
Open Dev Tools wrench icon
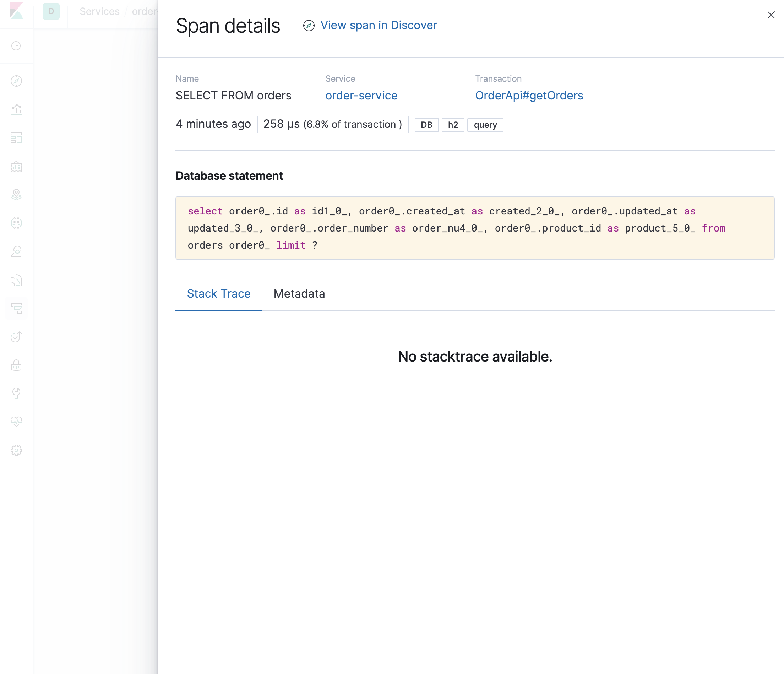16,393
